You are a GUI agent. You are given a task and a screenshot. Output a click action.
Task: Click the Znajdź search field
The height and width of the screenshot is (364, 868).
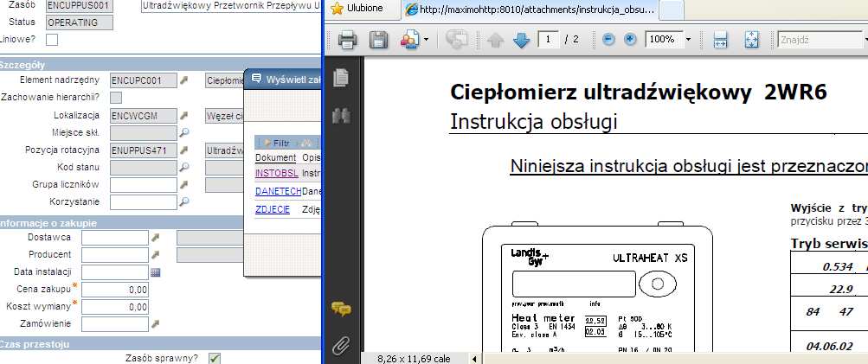[x=820, y=40]
